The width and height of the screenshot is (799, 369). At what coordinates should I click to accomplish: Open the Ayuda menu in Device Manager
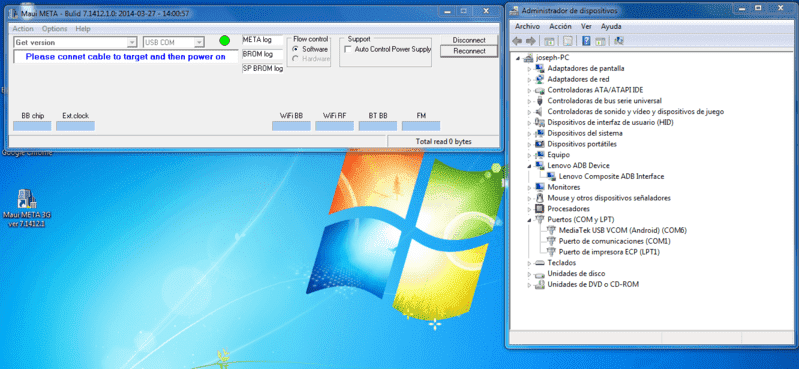[611, 26]
